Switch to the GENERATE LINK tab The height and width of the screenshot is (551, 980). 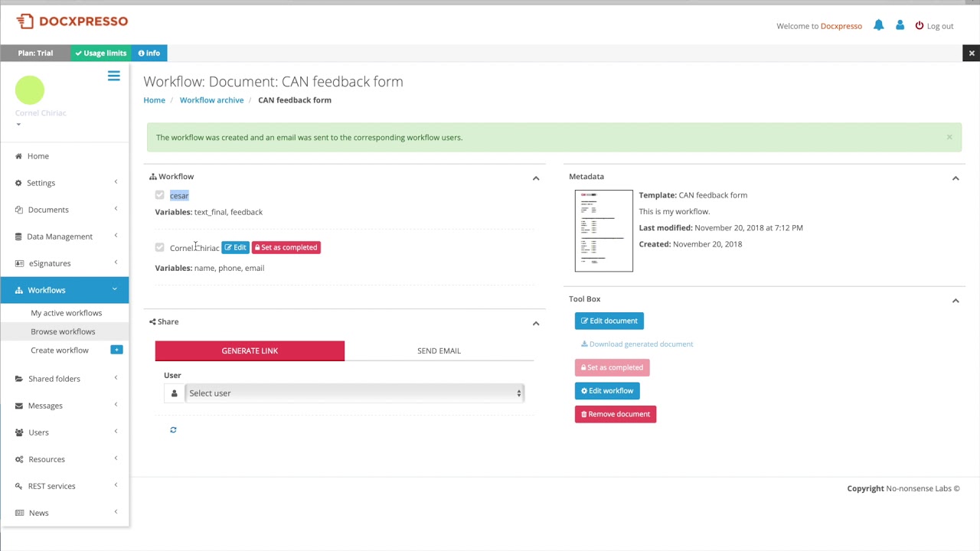pyautogui.click(x=250, y=350)
